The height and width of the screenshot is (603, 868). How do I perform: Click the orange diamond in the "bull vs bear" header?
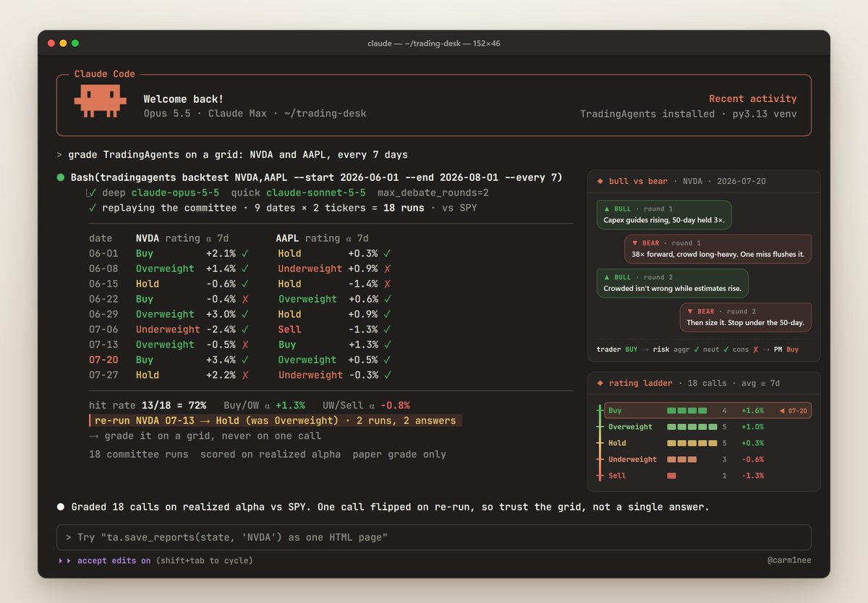pyautogui.click(x=600, y=181)
